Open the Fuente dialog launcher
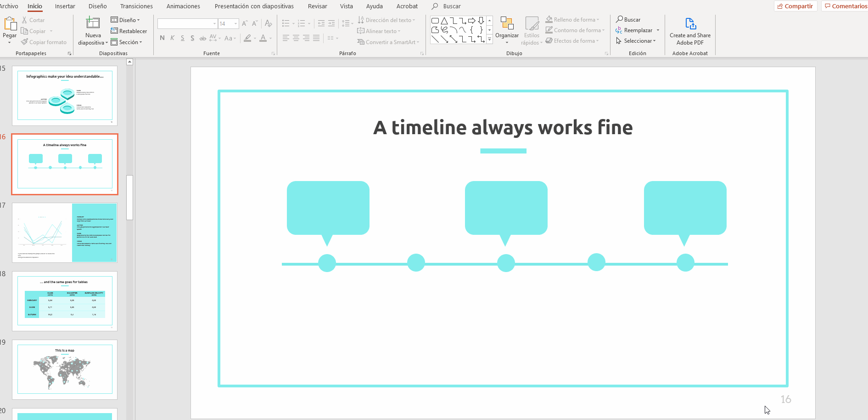Screen dimensions: 868x420 [274, 54]
